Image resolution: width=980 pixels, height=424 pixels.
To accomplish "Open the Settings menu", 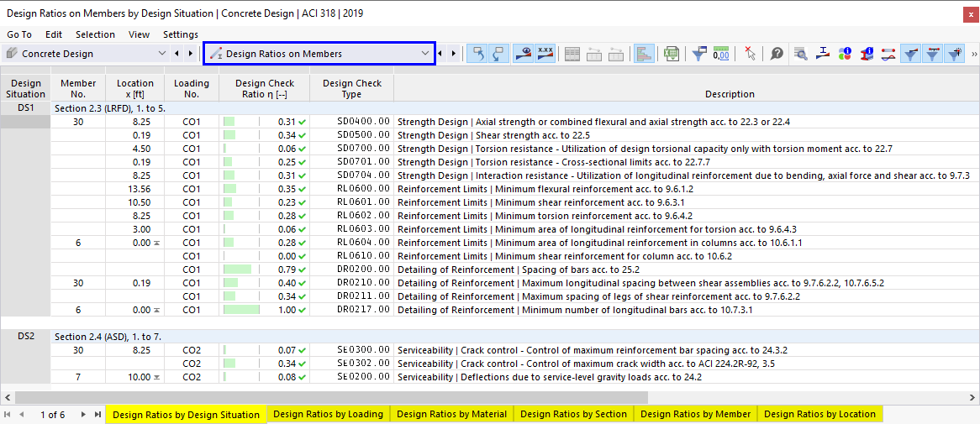I will 181,34.
